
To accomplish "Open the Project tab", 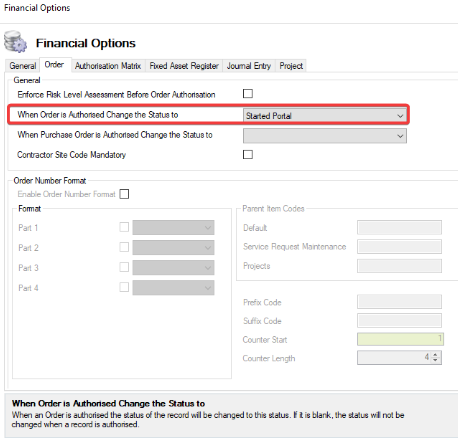I will pos(291,66).
